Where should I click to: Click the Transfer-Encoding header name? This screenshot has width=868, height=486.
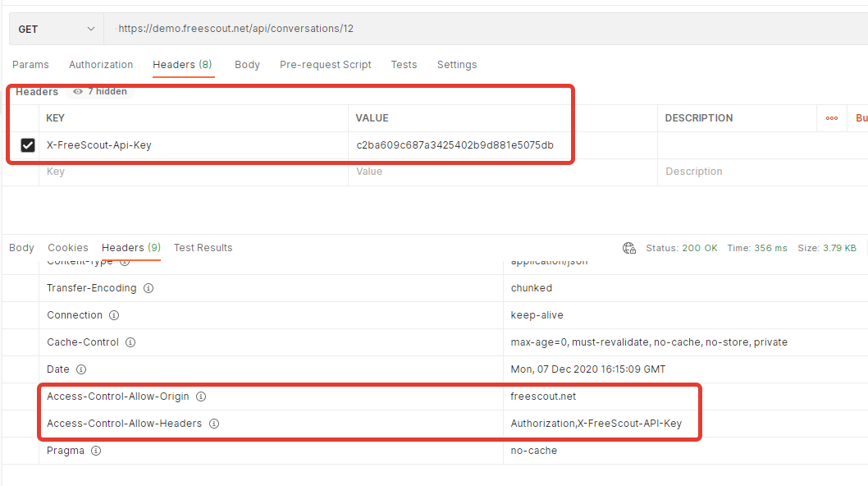click(x=91, y=288)
